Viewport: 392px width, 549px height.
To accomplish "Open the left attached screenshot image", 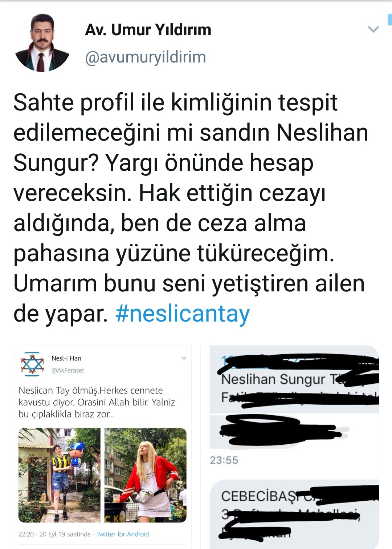I will point(102,447).
